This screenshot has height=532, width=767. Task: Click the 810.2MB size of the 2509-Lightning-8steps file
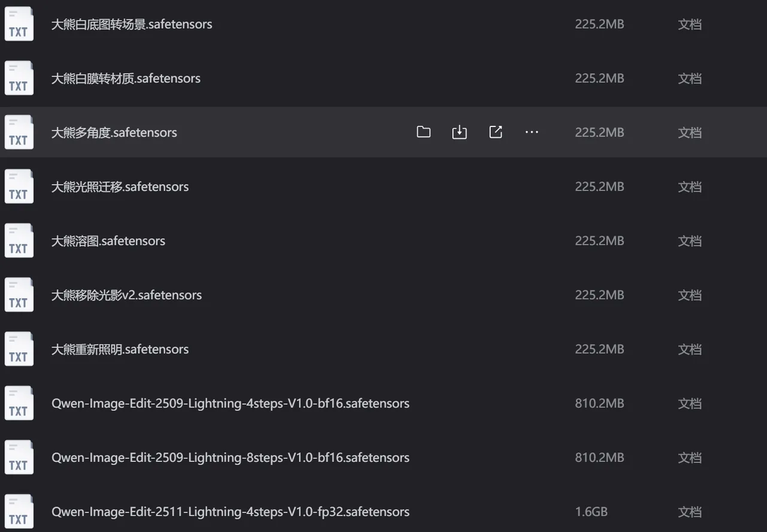pos(599,458)
